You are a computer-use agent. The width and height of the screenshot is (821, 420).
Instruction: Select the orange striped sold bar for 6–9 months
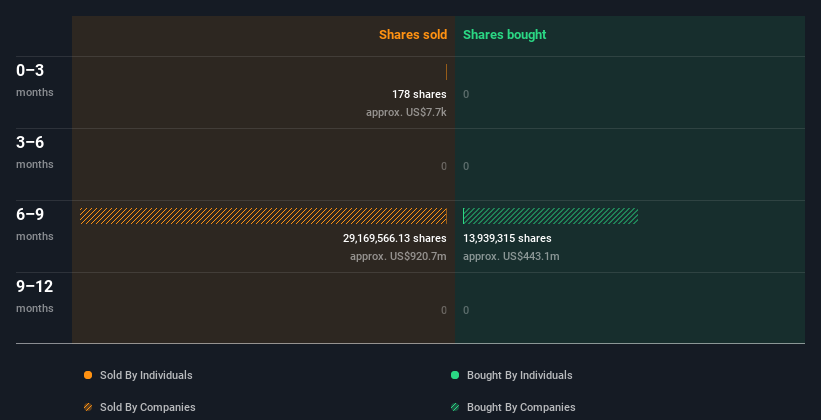pyautogui.click(x=263, y=216)
